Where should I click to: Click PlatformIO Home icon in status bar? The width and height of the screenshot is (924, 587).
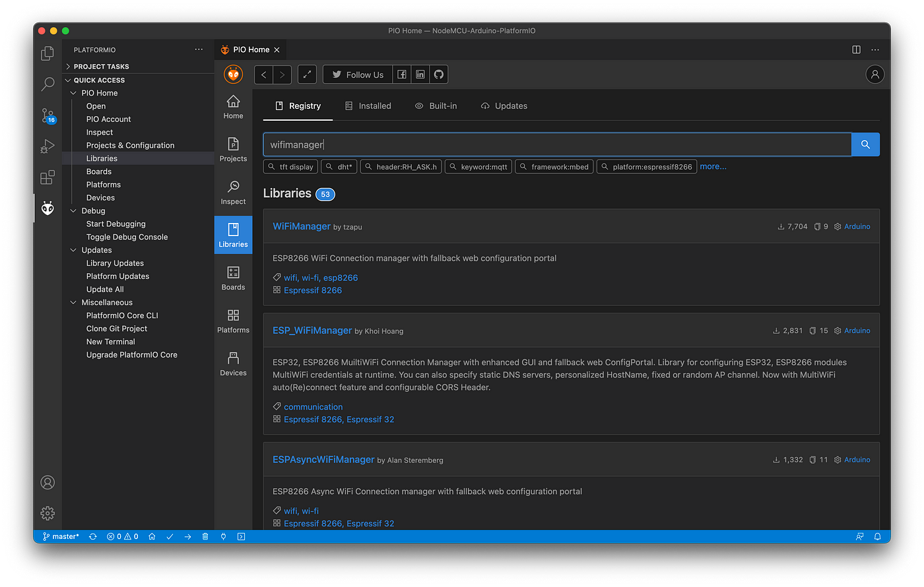click(152, 537)
